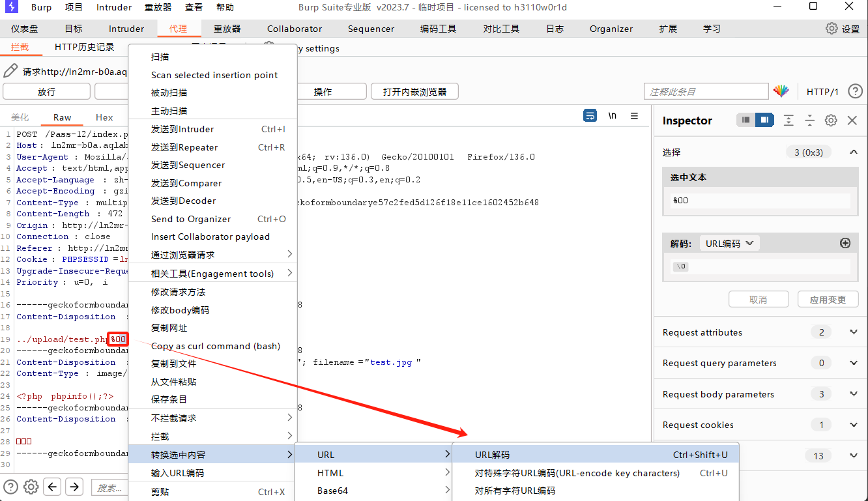
Task: Click the 应用变更 apply button
Action: pos(828,300)
